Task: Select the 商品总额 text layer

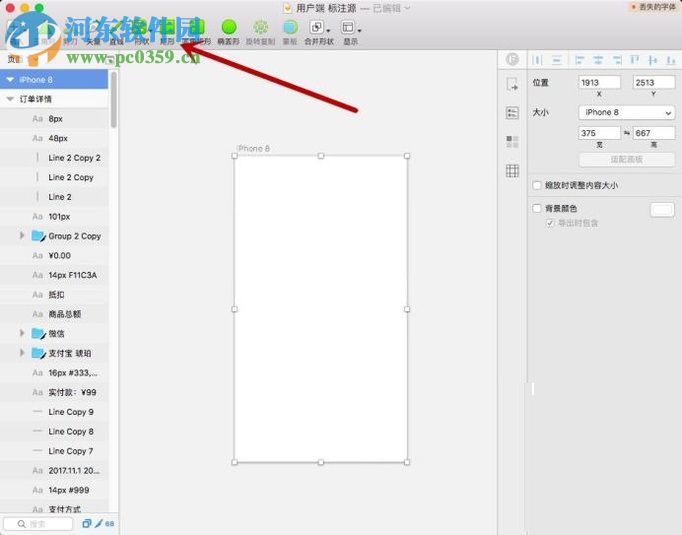Action: (x=54, y=314)
